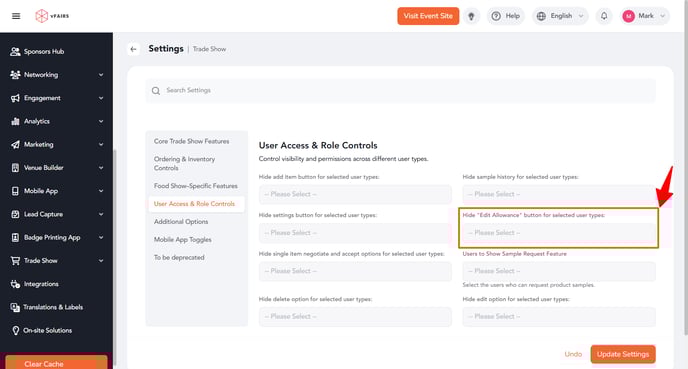Screen dimensions: 688x369
Task: Click the lightbulb tips icon
Action: click(x=471, y=16)
